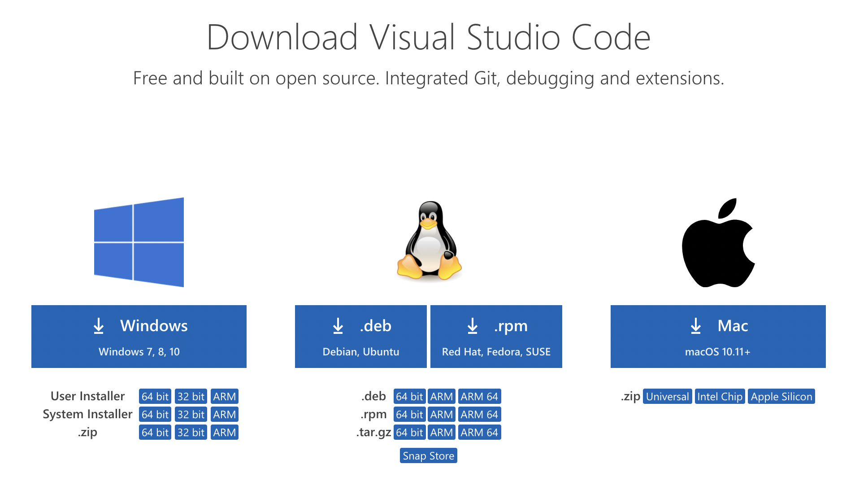Pick the .rpm ARM package
Viewport: 868px width, 499px height.
click(x=442, y=415)
